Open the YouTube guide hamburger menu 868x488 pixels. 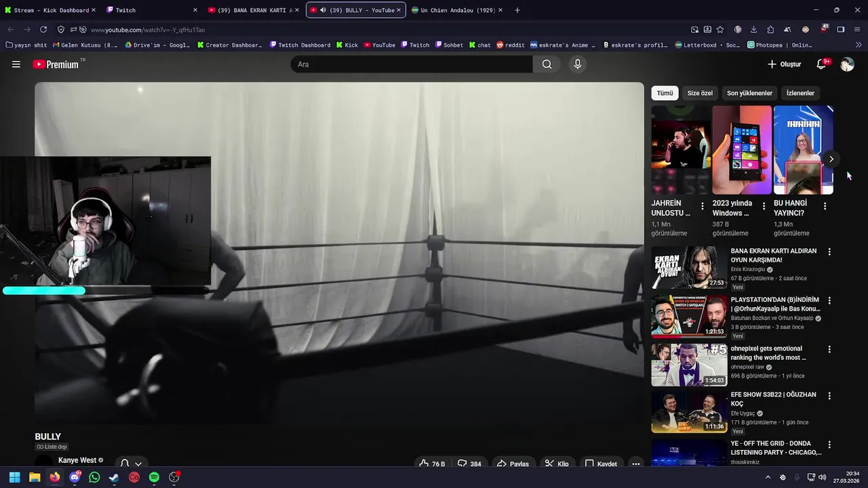click(16, 64)
